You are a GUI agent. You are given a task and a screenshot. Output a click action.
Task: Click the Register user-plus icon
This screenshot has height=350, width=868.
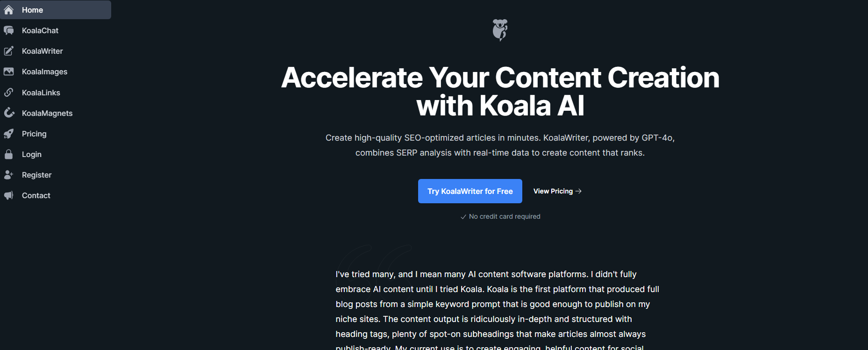(x=9, y=175)
